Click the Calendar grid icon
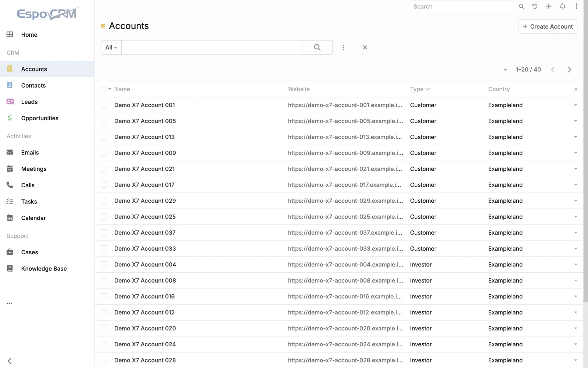This screenshot has width=588, height=368. pos(10,218)
